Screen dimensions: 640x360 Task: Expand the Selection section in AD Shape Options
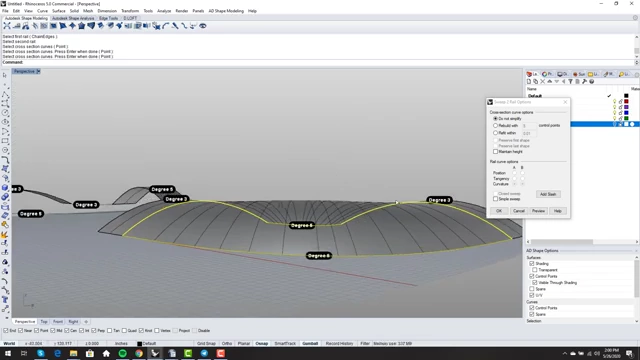pyautogui.click(x=534, y=321)
